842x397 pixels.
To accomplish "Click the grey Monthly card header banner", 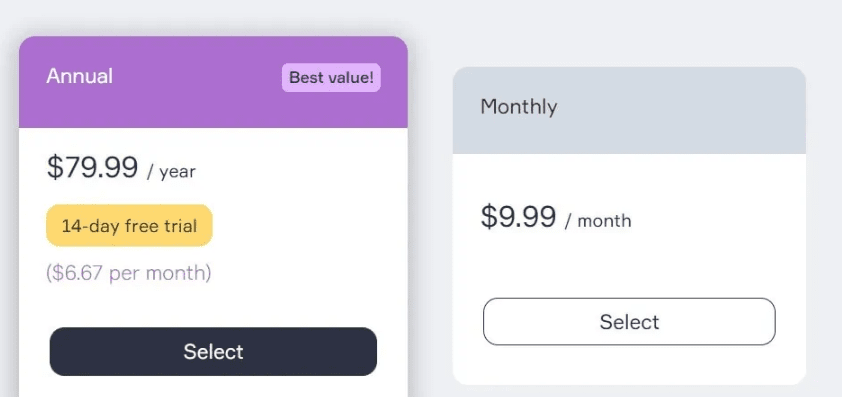I will click(629, 110).
